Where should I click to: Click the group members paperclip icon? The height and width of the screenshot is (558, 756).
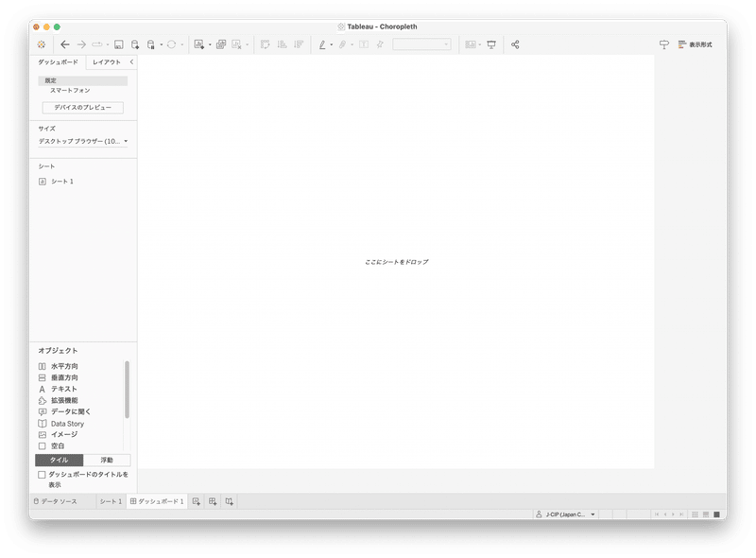[342, 44]
